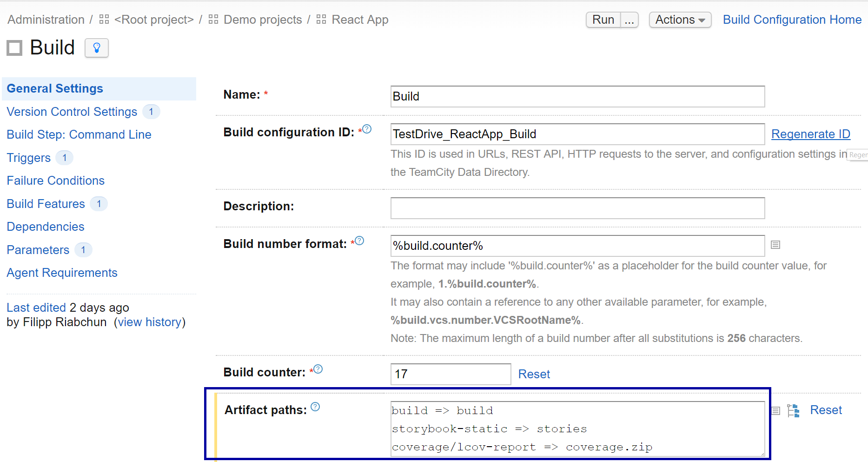Click the build status square icon before Build

(14, 48)
